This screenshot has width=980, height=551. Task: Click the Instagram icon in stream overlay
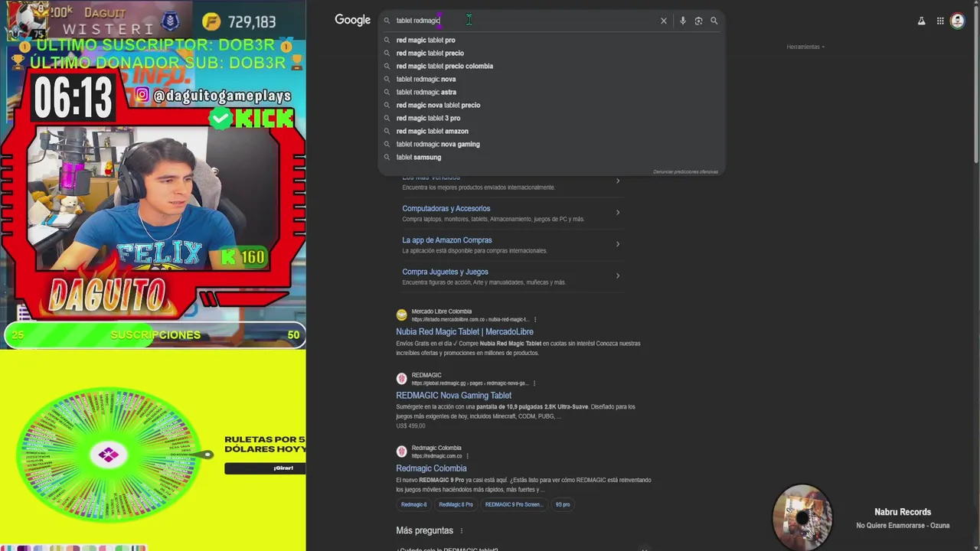142,95
